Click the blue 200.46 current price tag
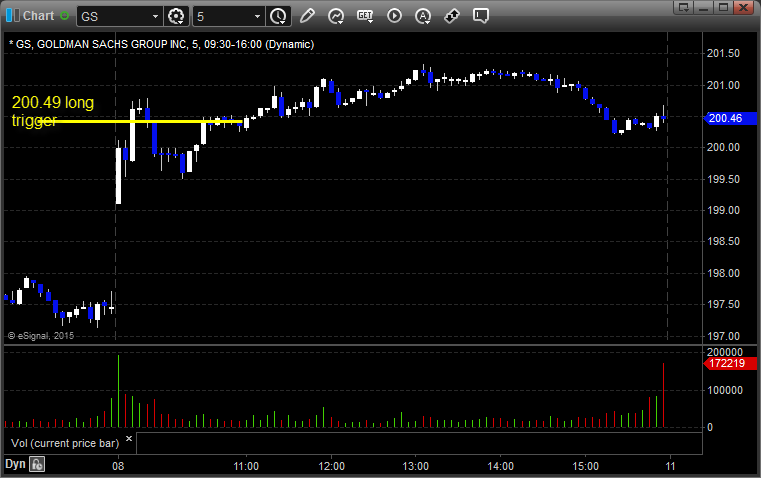Screen dimensions: 761x478 729,118
